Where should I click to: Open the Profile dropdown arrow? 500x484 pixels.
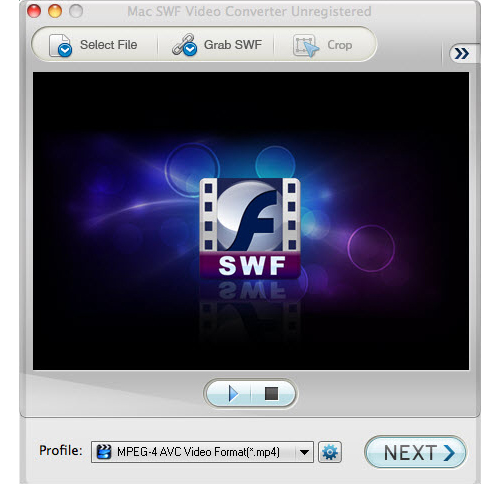(x=304, y=452)
